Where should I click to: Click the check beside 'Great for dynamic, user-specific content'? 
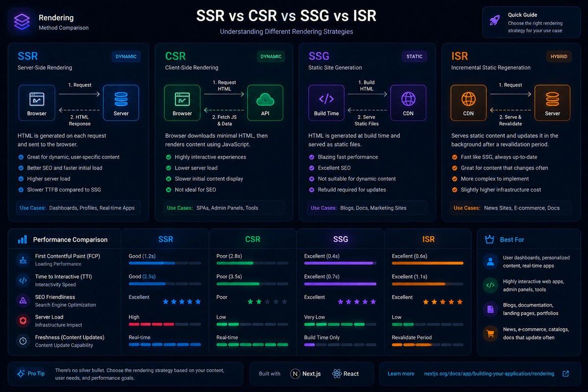(21, 157)
